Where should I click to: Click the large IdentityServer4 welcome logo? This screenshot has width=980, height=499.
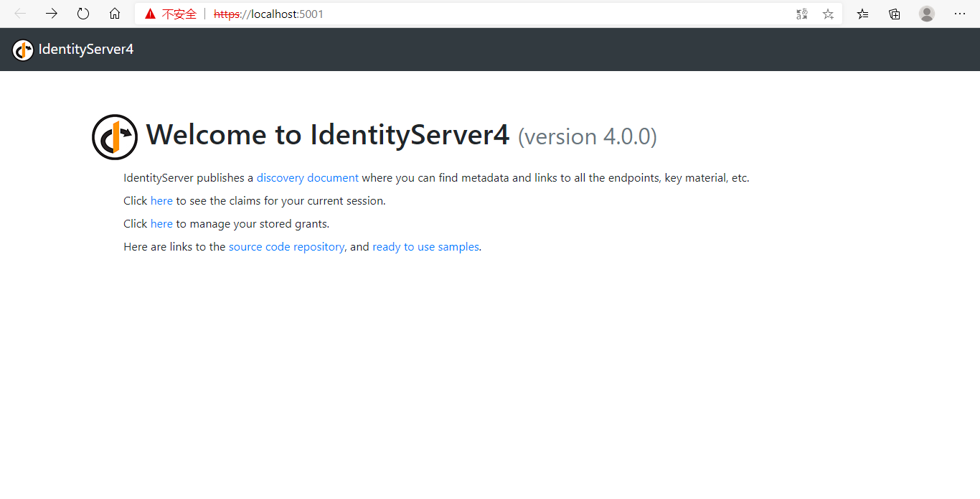pos(115,137)
